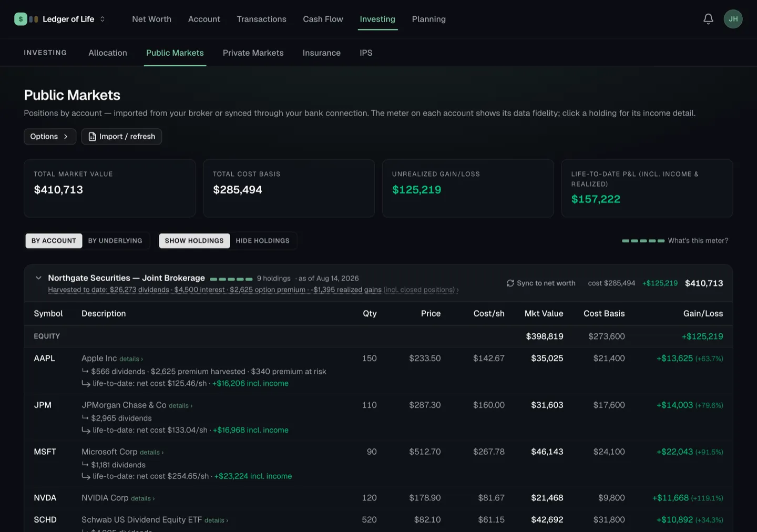The image size is (757, 532).
Task: Click the MSFT symbol
Action: click(45, 452)
